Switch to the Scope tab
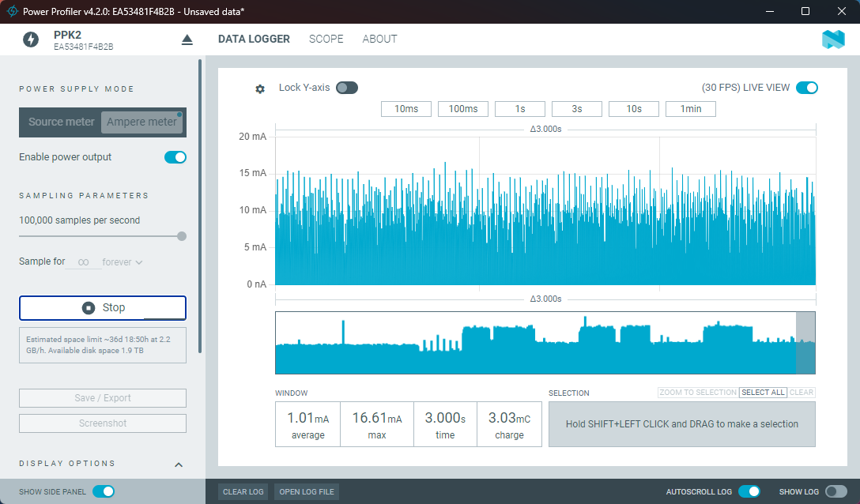Viewport: 860px width, 504px height. [326, 39]
